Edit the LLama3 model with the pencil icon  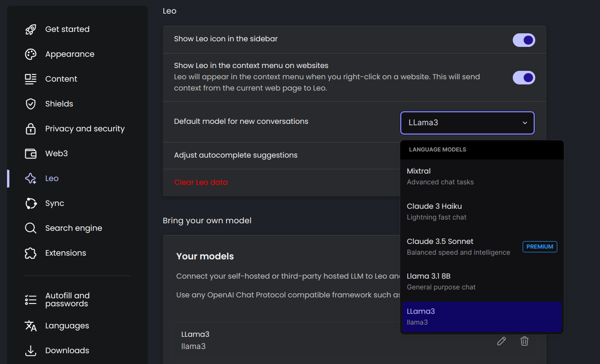coord(501,341)
